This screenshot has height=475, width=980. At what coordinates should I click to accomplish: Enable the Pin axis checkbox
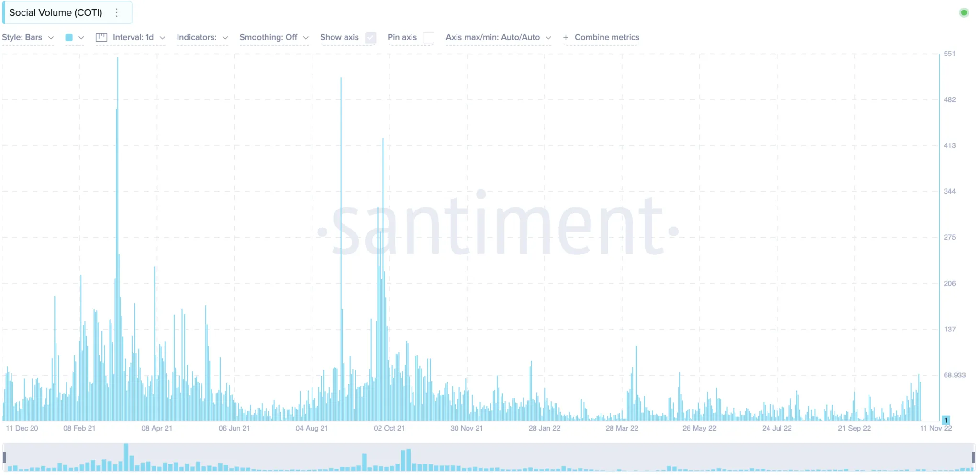point(429,37)
